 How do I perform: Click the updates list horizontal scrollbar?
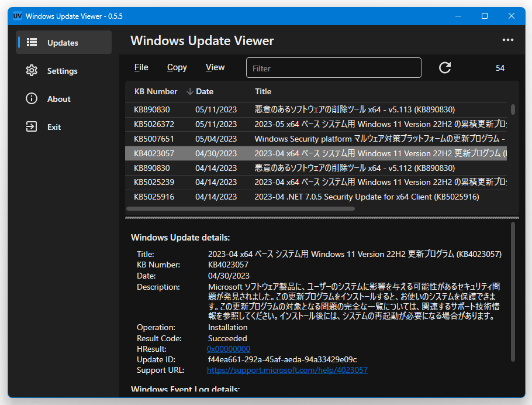coord(240,208)
